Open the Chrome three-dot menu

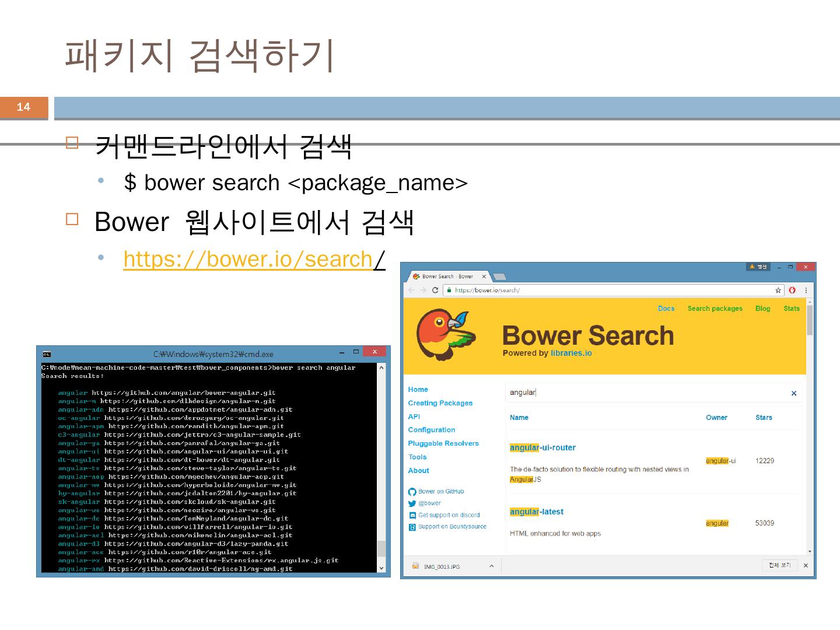[806, 290]
